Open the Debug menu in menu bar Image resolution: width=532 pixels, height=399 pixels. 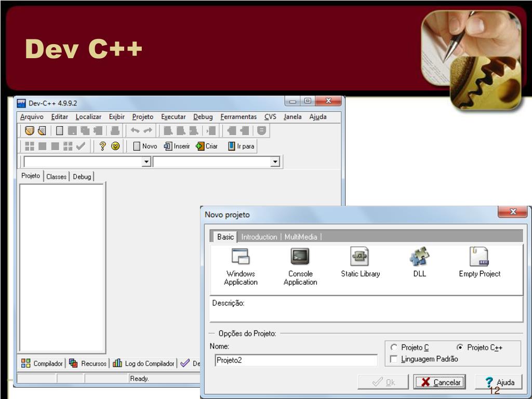203,117
